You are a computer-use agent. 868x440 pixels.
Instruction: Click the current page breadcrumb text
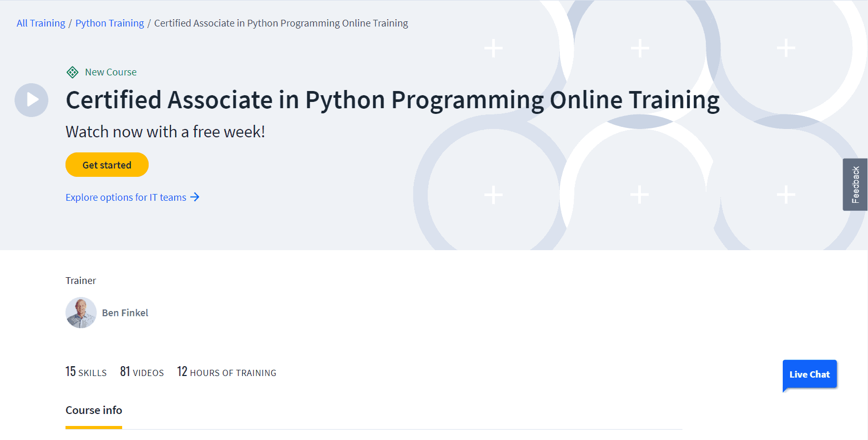coord(281,23)
